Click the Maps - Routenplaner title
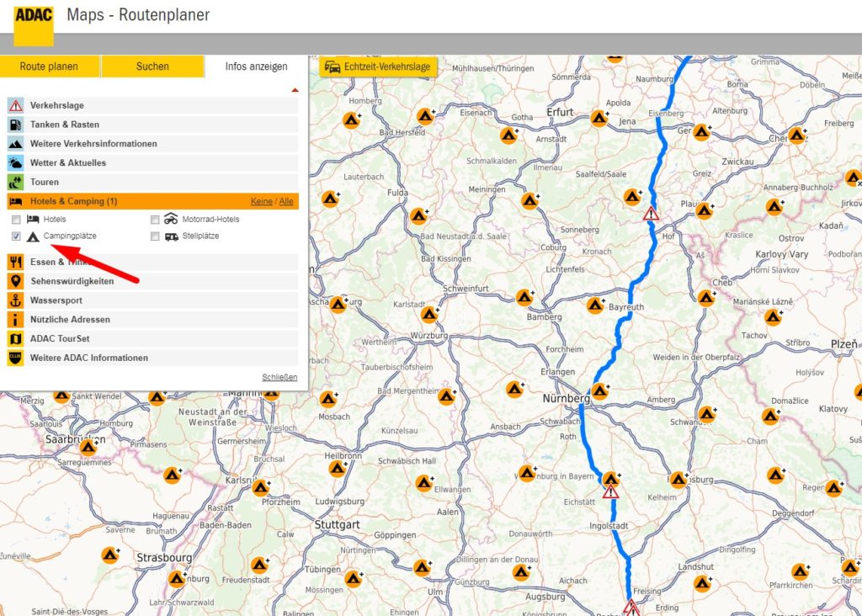Image resolution: width=862 pixels, height=616 pixels. click(138, 15)
